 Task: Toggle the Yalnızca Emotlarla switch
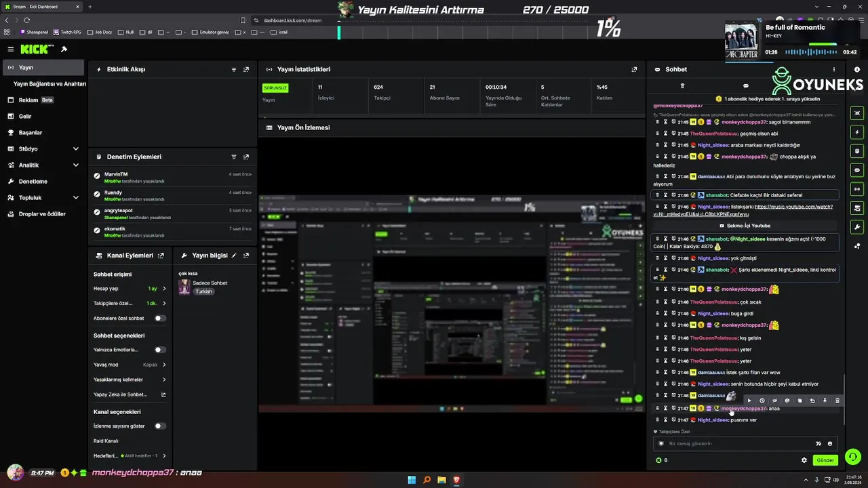160,350
